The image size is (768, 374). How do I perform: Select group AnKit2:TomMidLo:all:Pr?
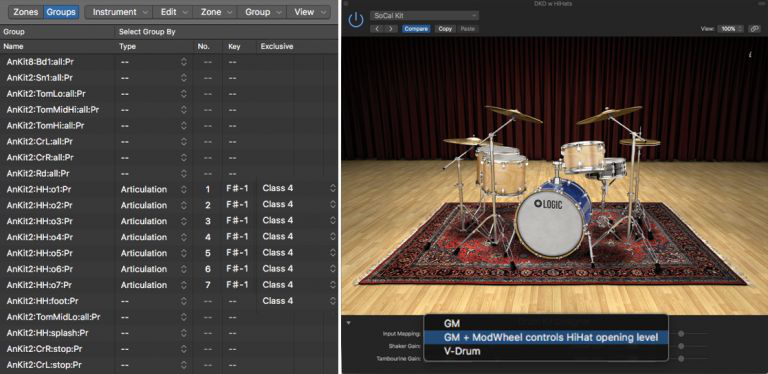pyautogui.click(x=53, y=317)
